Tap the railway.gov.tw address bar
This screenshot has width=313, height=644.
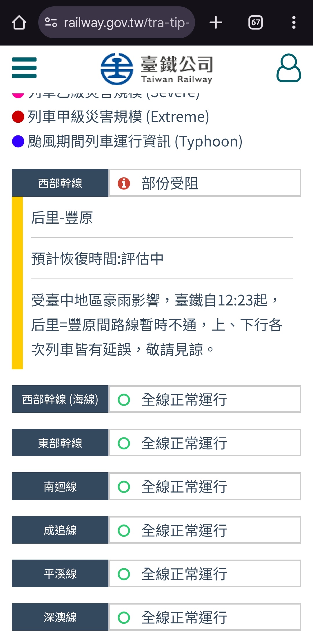coord(117,23)
